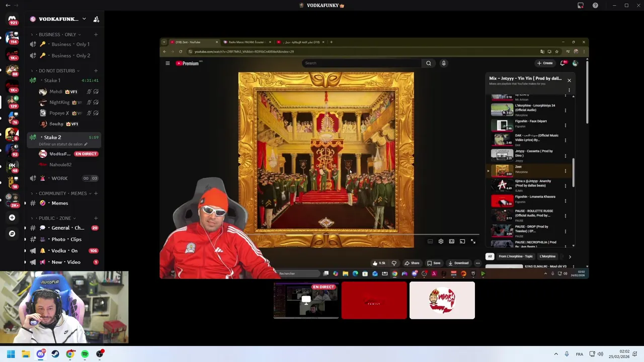Click the YouTube player settings gear
This screenshot has width=644, height=362.
441,242
